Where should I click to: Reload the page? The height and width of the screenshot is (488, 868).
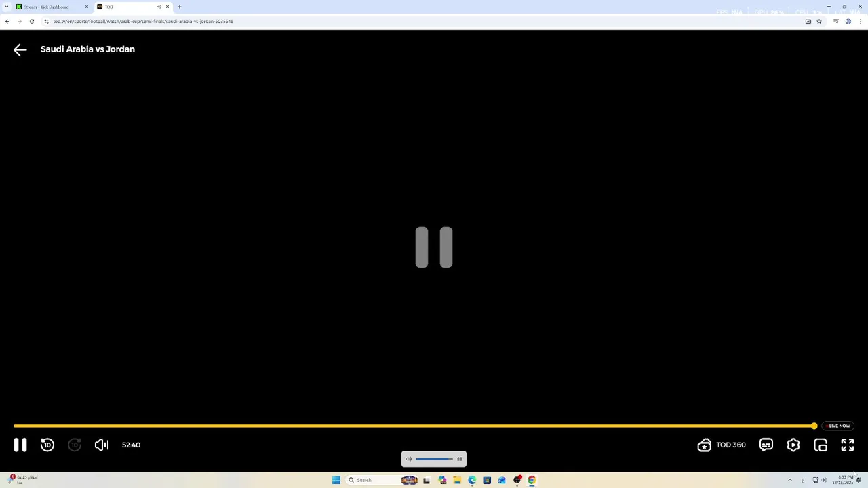pyautogui.click(x=32, y=21)
